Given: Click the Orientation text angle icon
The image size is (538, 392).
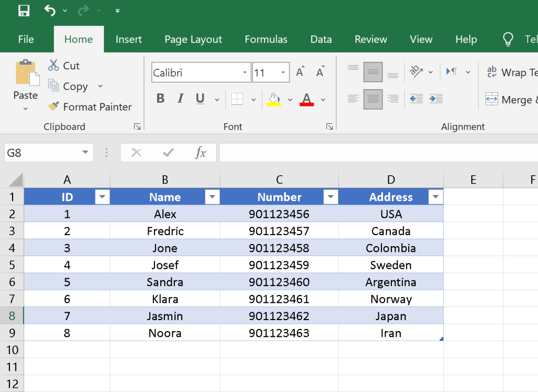Looking at the screenshot, I should click(x=416, y=71).
